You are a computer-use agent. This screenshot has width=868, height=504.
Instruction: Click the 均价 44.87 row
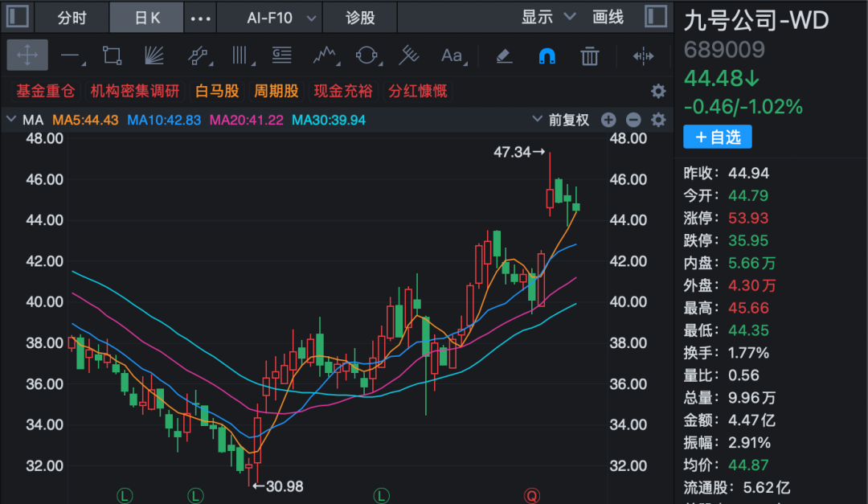point(727,465)
